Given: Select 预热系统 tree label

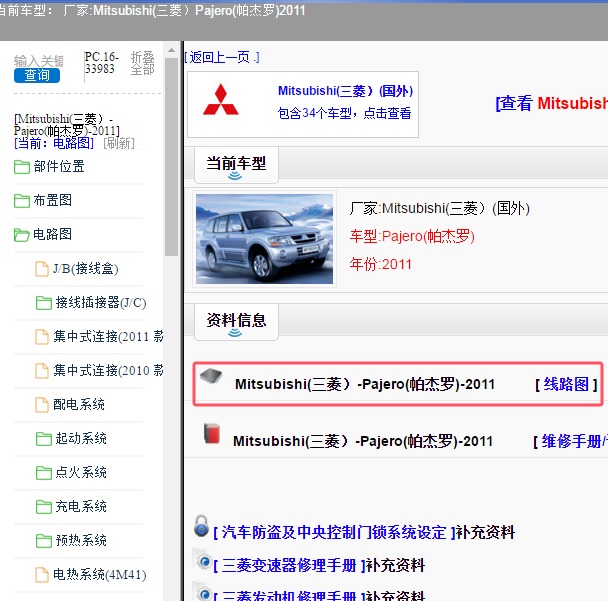Looking at the screenshot, I should 81,541.
